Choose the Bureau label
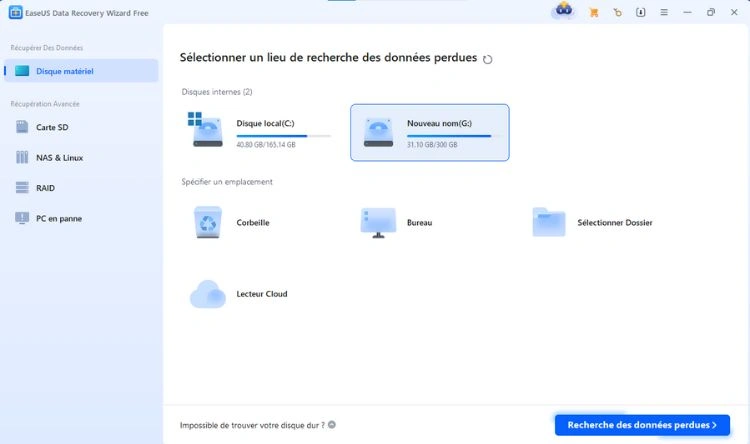This screenshot has height=444, width=750. point(419,222)
